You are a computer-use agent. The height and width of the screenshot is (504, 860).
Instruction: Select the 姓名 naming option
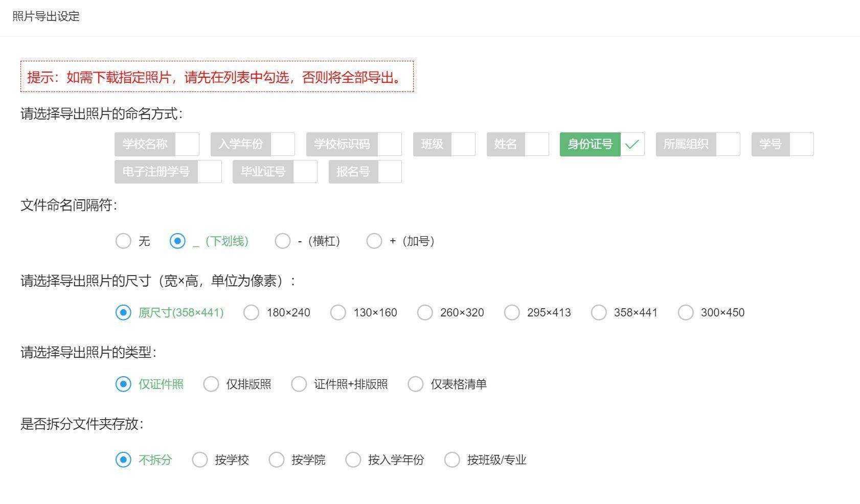click(506, 144)
